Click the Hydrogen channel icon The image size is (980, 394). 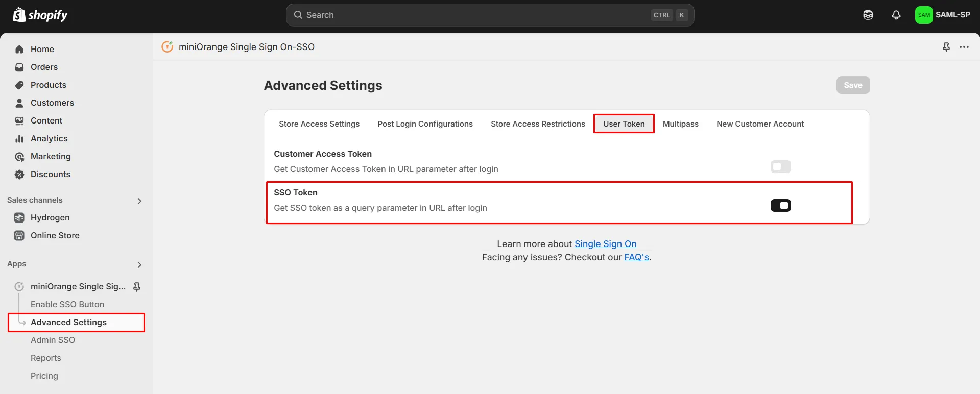point(19,217)
